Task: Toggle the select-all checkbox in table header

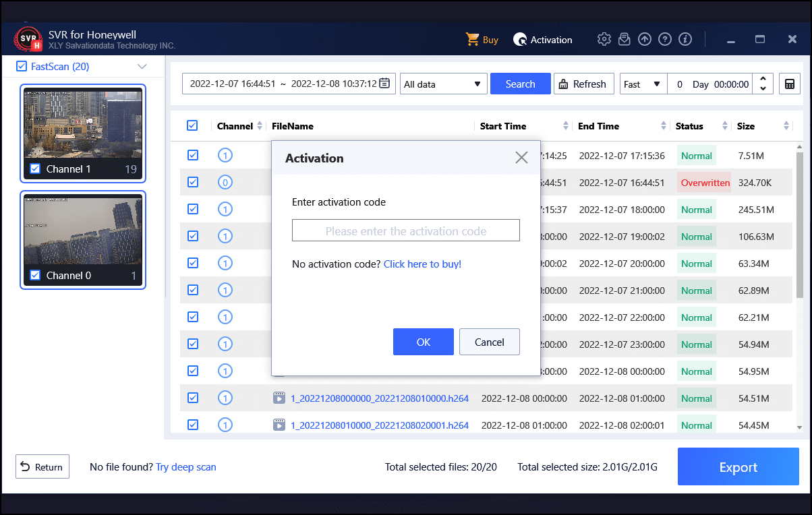Action: tap(192, 126)
